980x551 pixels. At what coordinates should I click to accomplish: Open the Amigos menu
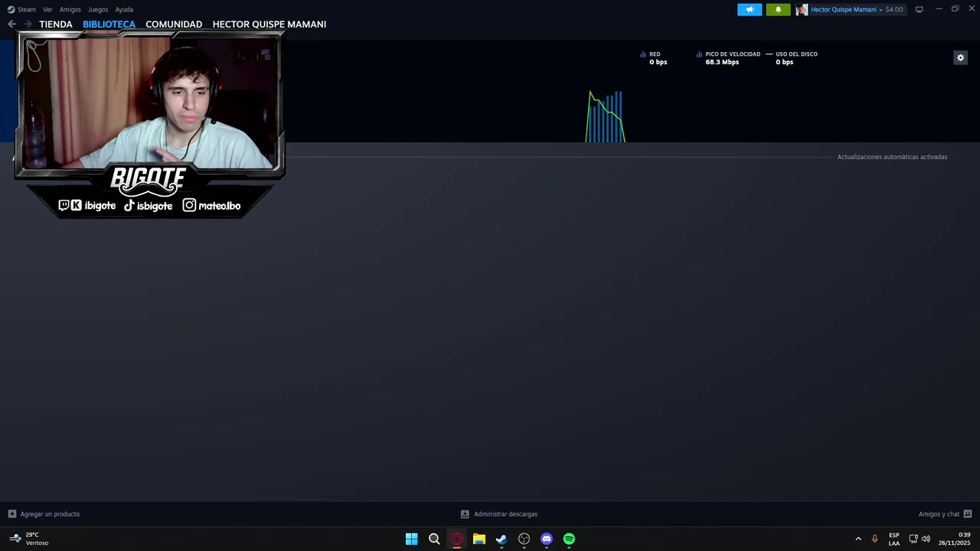pyautogui.click(x=70, y=9)
